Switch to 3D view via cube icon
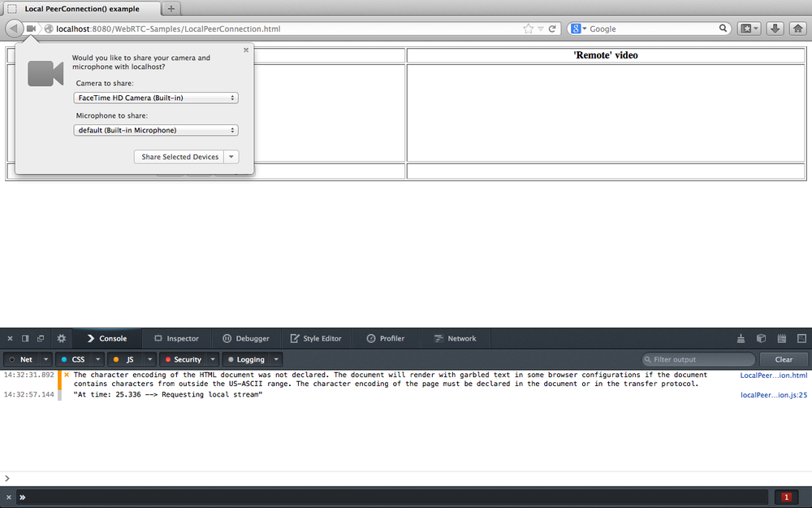The height and width of the screenshot is (508, 812). [761, 338]
